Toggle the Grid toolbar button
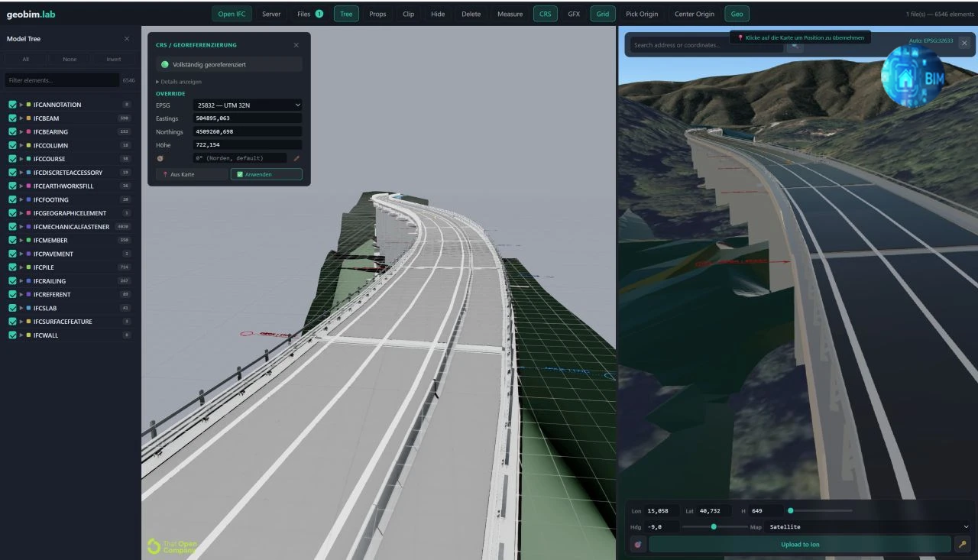Viewport: 978px width, 560px height. (603, 14)
